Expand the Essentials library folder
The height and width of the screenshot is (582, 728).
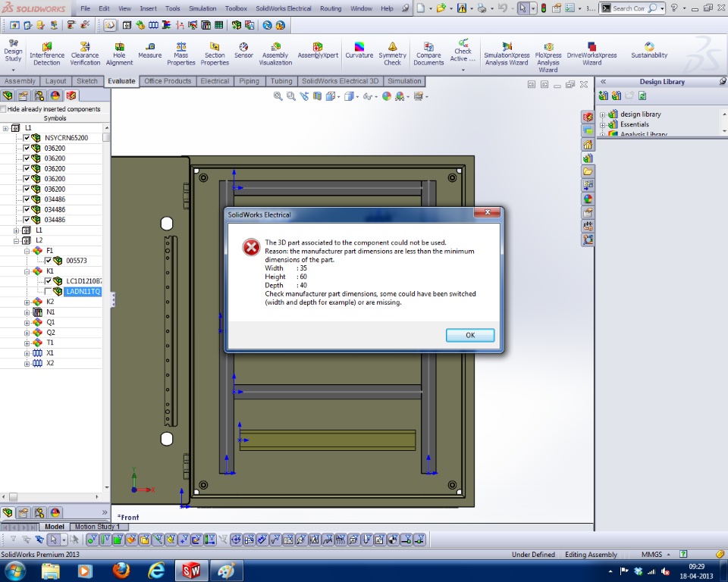602,125
